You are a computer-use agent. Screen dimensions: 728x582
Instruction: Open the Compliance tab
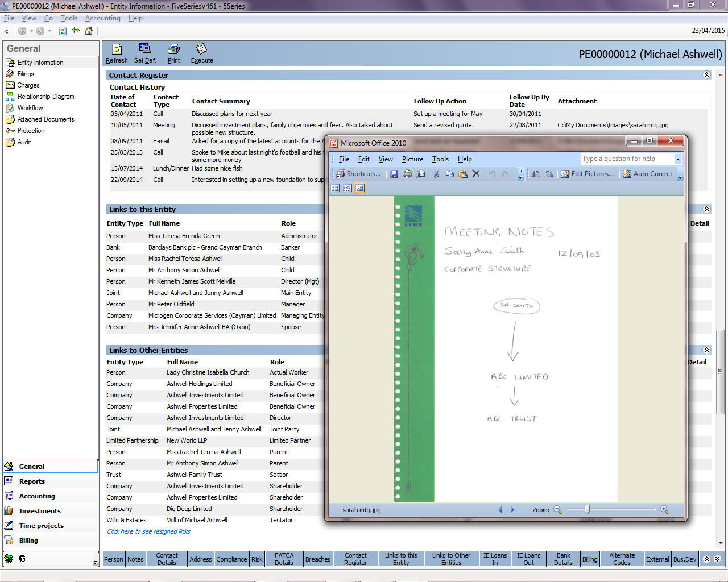231,559
